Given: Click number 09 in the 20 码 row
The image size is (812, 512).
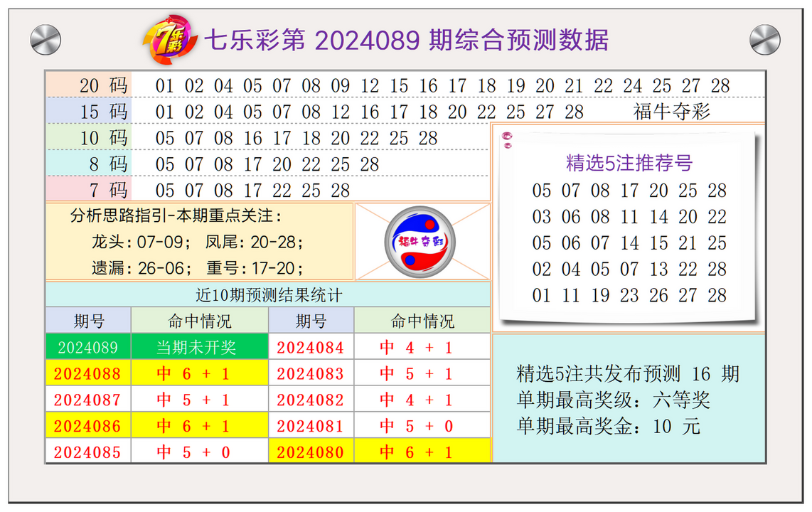Looking at the screenshot, I should [x=341, y=85].
